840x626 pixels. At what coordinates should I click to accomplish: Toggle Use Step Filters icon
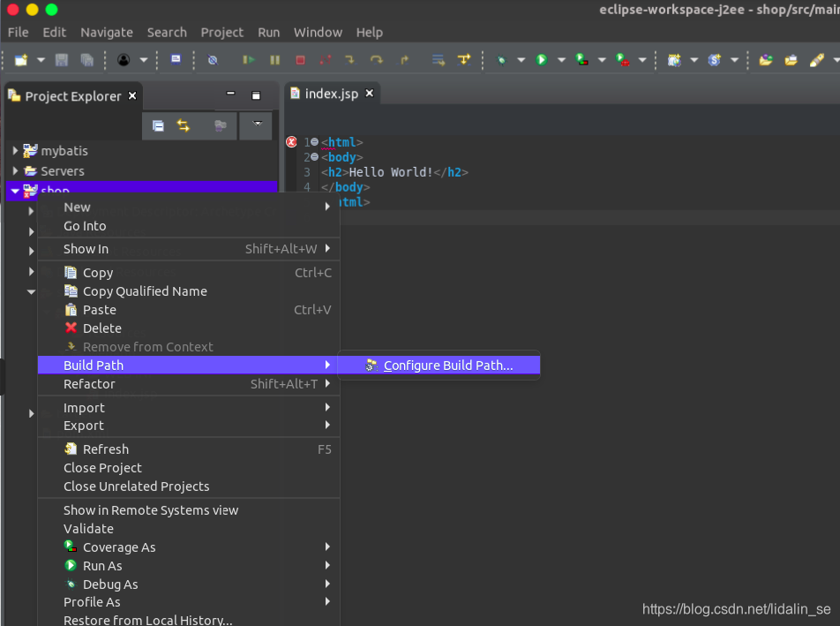click(x=464, y=59)
